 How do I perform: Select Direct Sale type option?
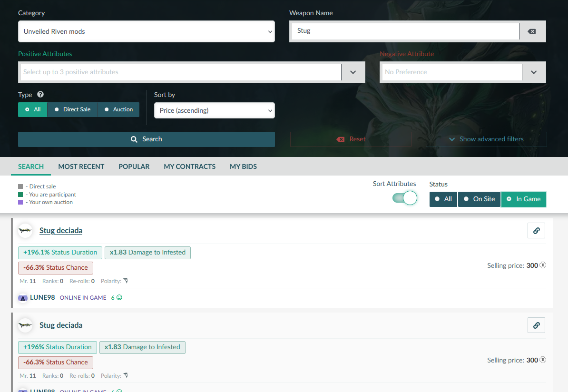(x=72, y=109)
